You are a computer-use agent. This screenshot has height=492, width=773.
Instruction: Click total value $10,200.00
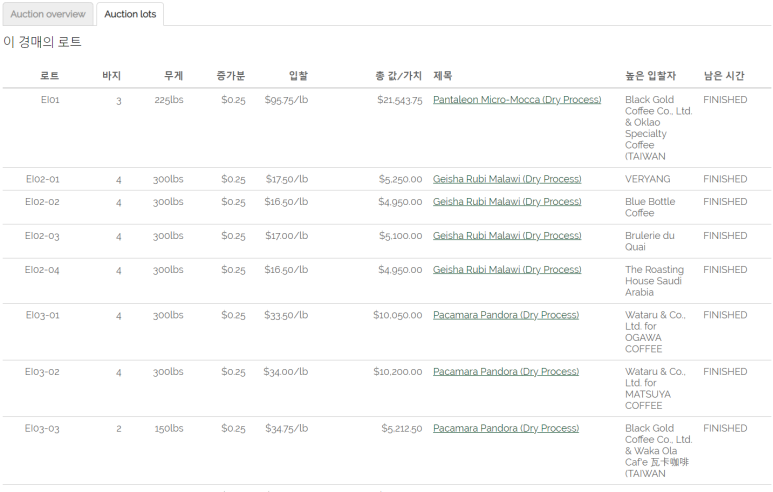point(398,372)
